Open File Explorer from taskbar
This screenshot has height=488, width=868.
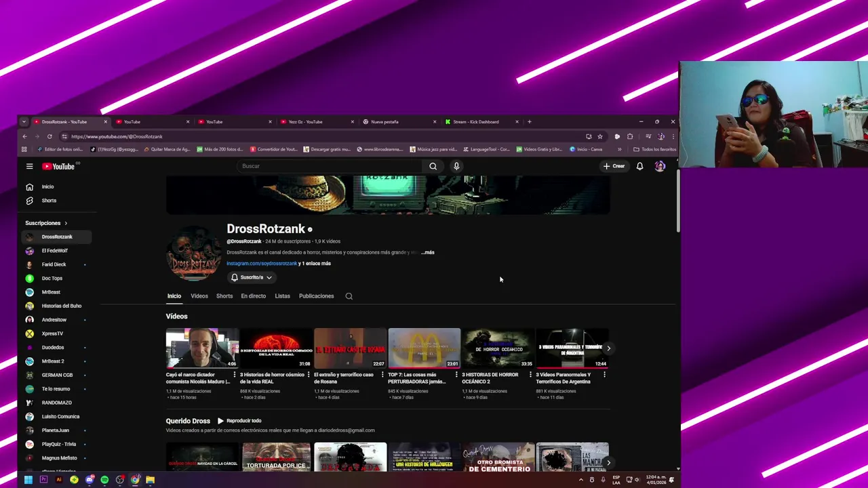pos(151,480)
